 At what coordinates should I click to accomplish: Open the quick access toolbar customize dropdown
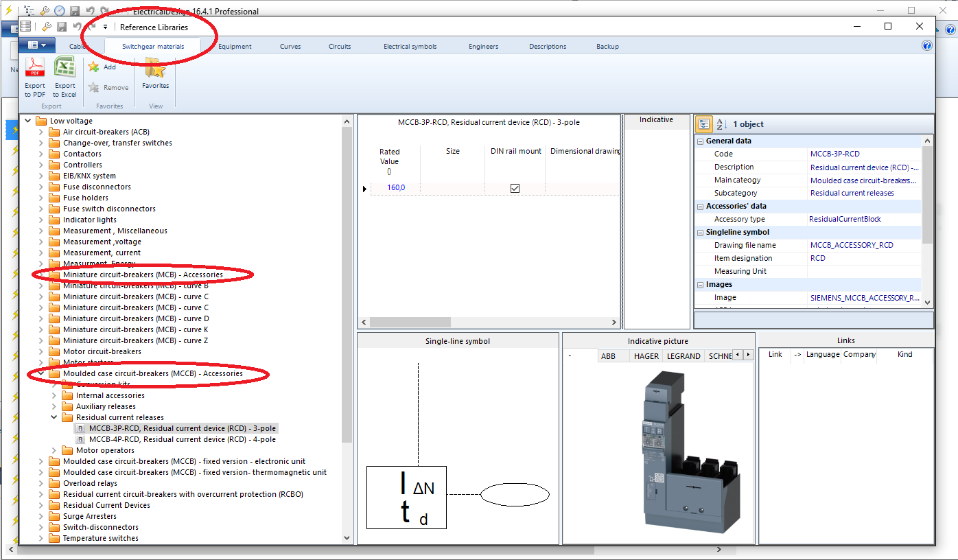tap(104, 26)
